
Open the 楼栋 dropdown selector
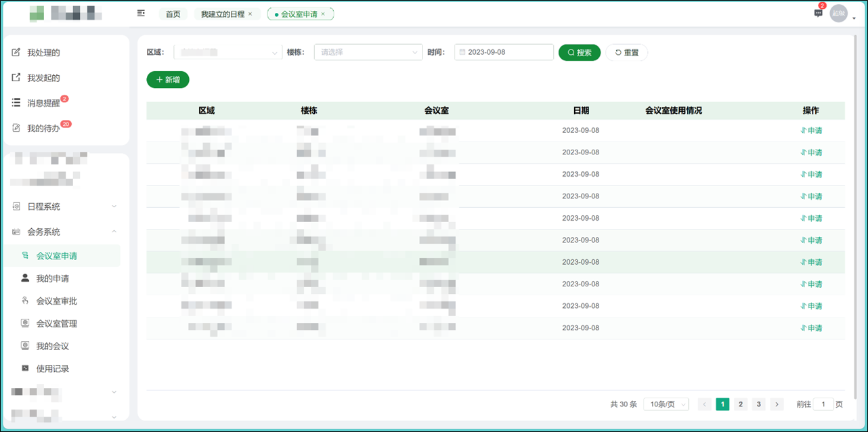coord(368,52)
